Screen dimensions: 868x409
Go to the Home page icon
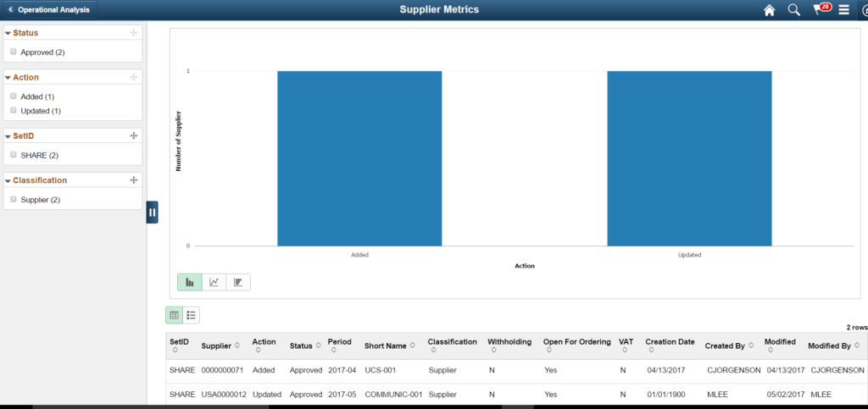click(769, 10)
